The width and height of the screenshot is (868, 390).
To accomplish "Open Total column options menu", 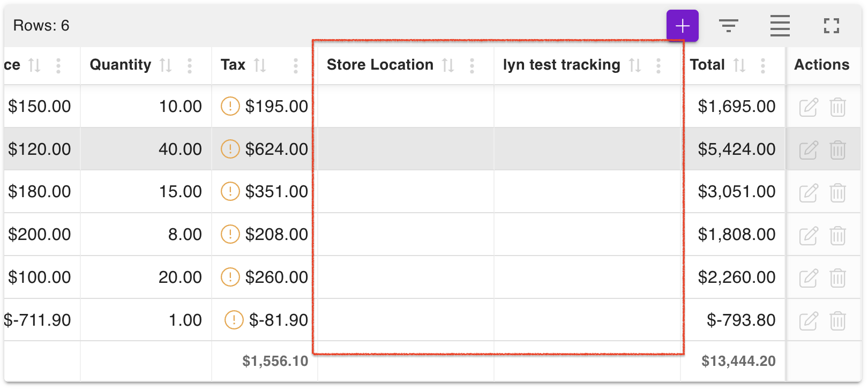I will pos(763,65).
